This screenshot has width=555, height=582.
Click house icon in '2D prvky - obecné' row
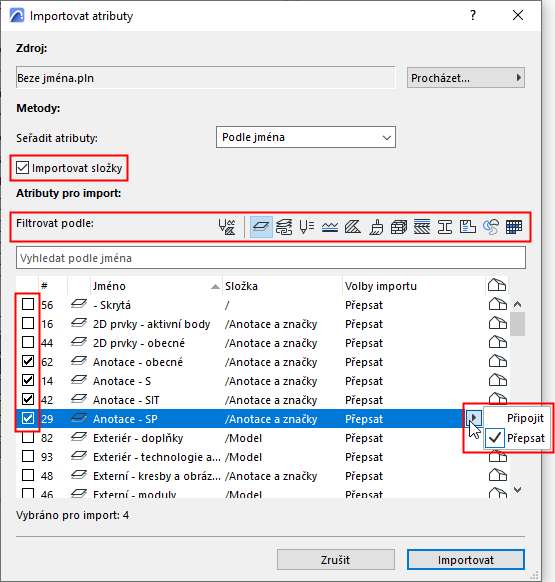[x=497, y=342]
